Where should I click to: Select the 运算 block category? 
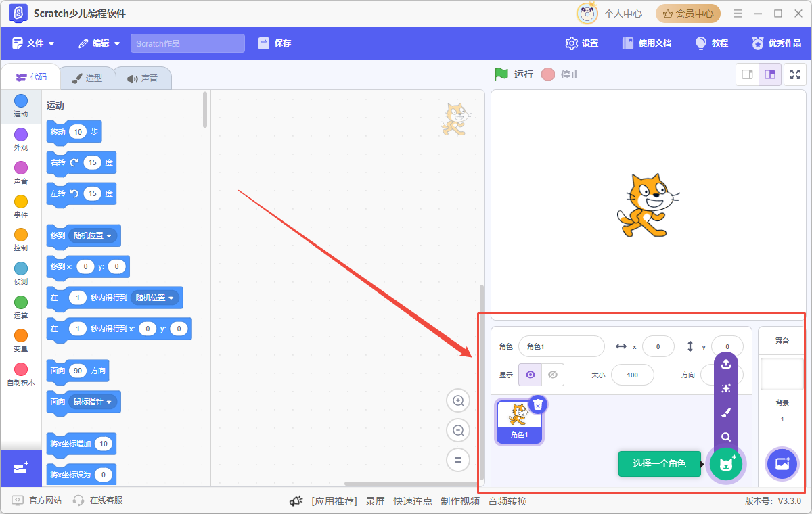tap(21, 306)
